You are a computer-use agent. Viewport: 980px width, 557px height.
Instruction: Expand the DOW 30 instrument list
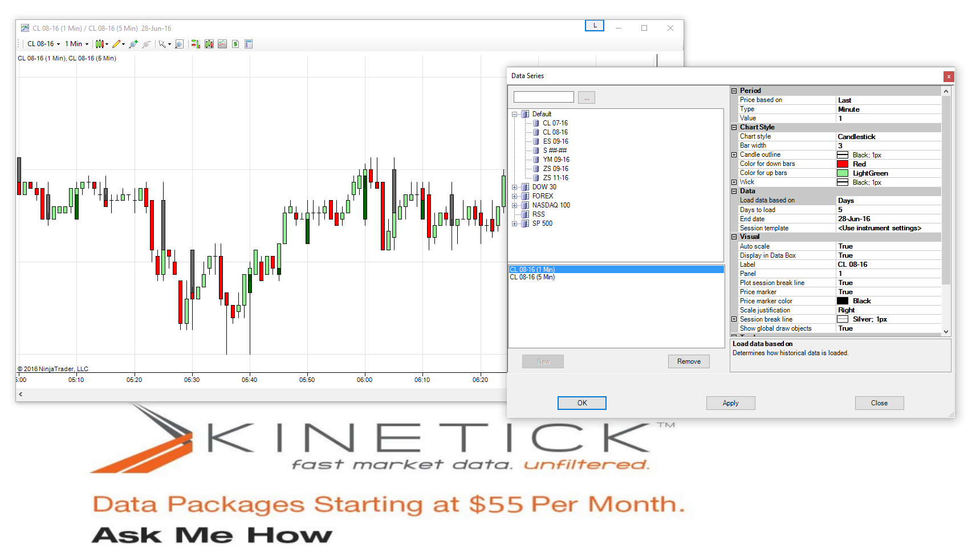(514, 187)
